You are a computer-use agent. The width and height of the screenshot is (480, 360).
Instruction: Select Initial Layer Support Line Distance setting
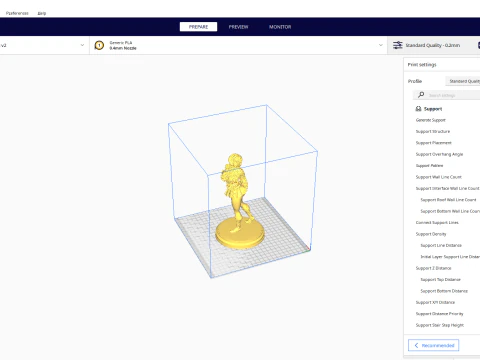(450, 257)
